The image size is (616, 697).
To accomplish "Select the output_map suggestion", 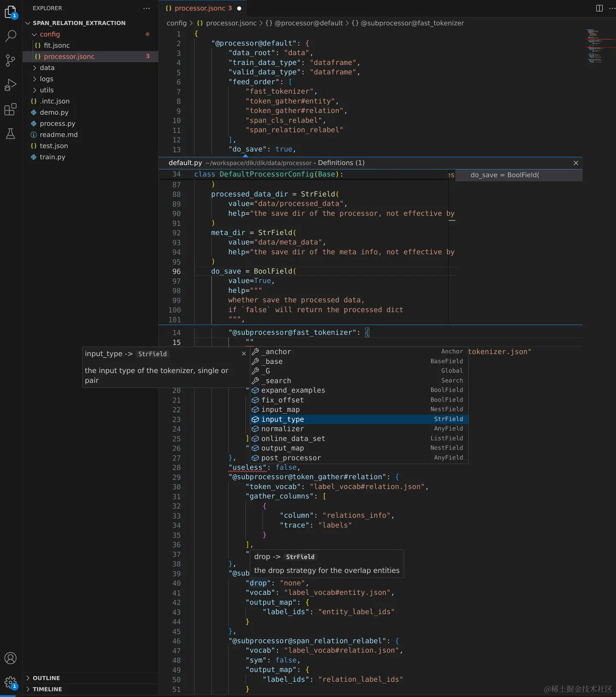I will click(x=359, y=448).
